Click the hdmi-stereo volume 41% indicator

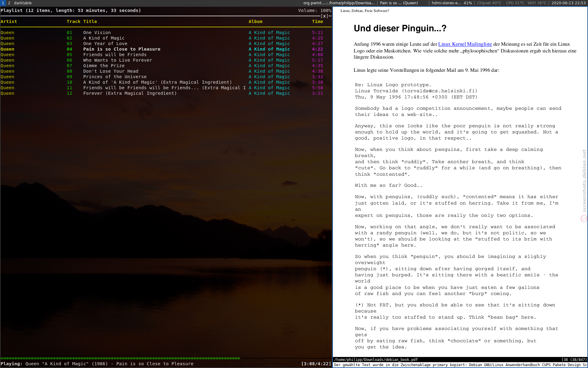pyautogui.click(x=452, y=3)
